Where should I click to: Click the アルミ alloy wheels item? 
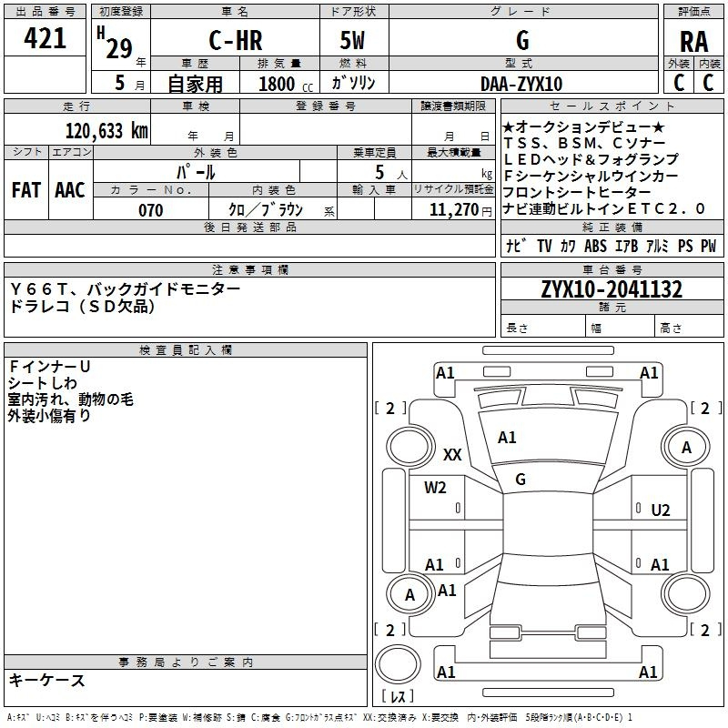[x=657, y=246]
